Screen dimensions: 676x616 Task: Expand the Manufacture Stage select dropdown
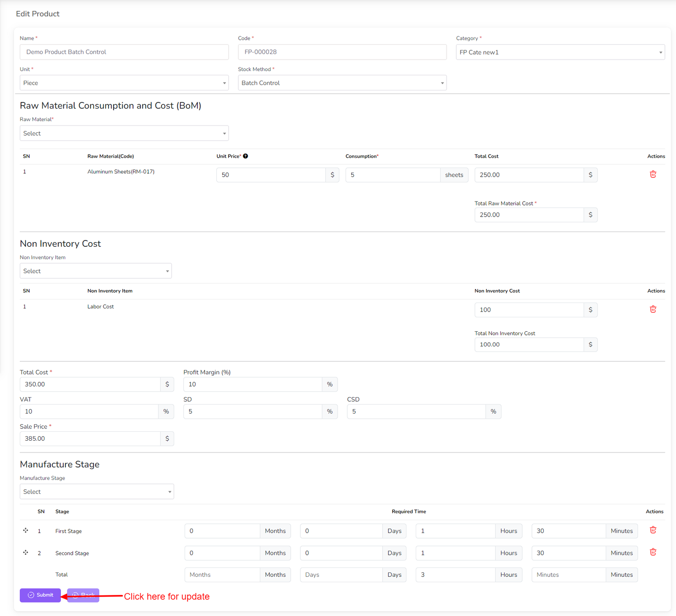pyautogui.click(x=97, y=492)
